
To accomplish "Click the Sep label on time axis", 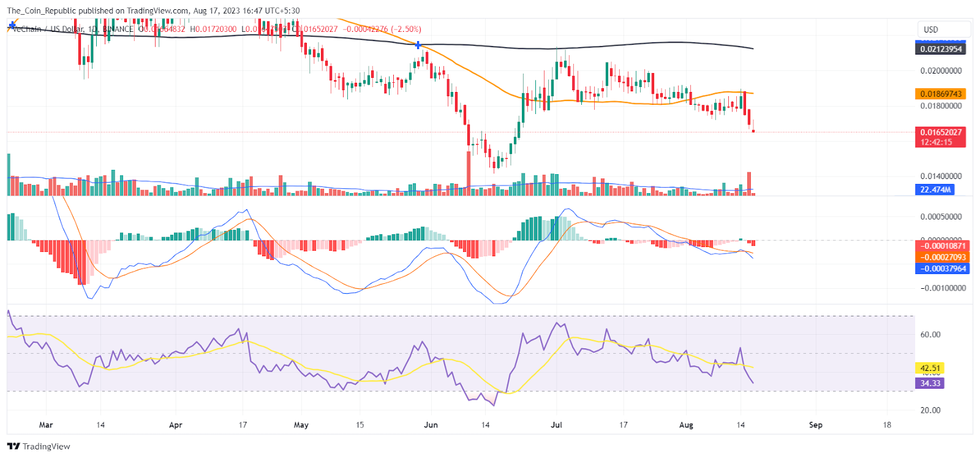I will [816, 425].
